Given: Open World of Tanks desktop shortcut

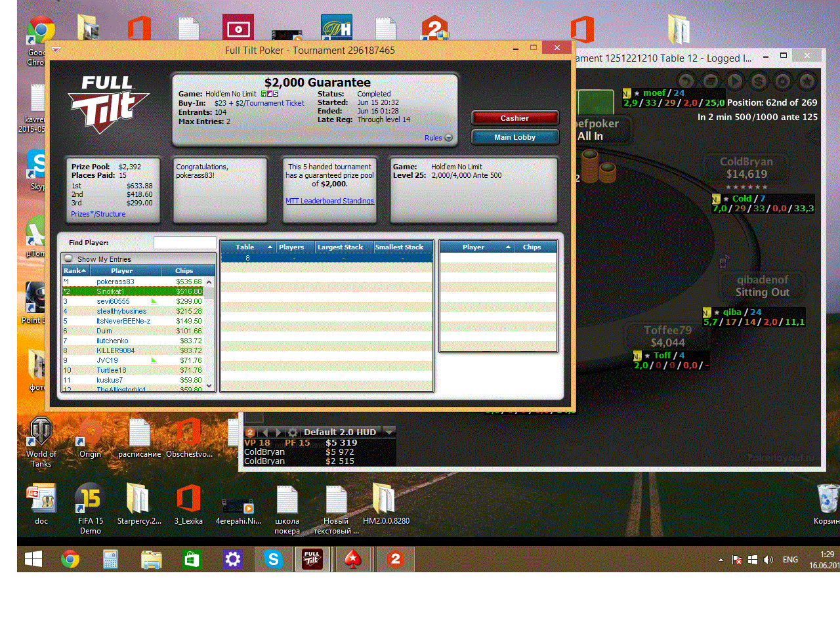Looking at the screenshot, I should coord(41,442).
